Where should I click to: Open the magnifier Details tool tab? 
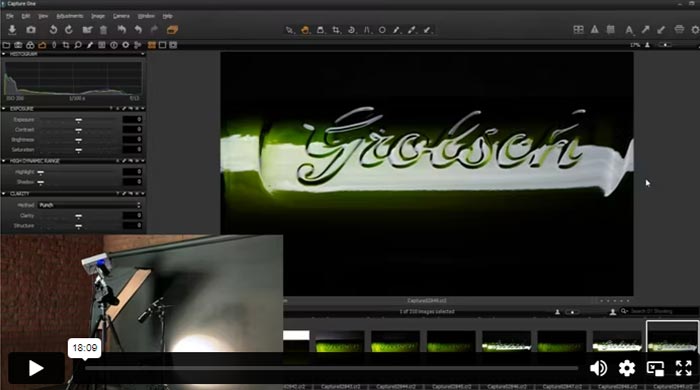pyautogui.click(x=78, y=45)
